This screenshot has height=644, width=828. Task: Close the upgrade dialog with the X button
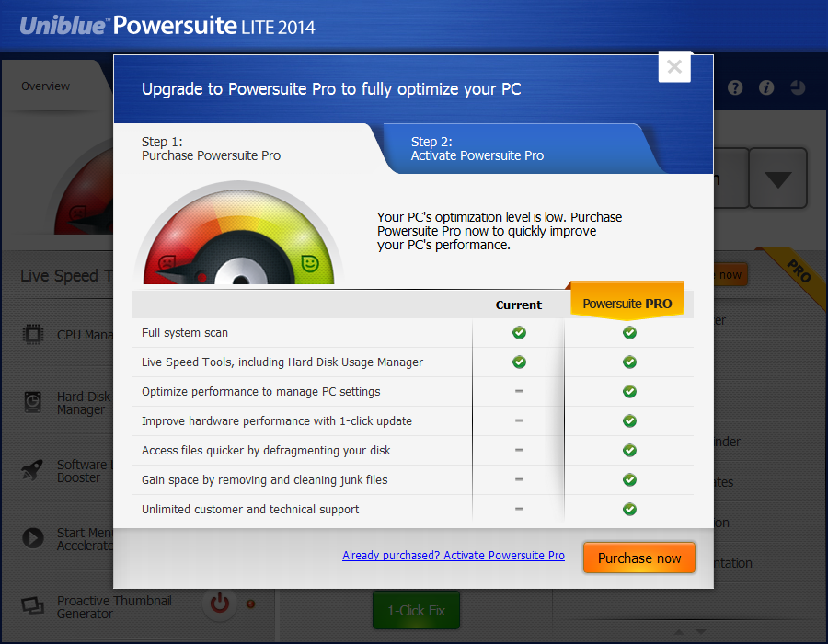(674, 67)
